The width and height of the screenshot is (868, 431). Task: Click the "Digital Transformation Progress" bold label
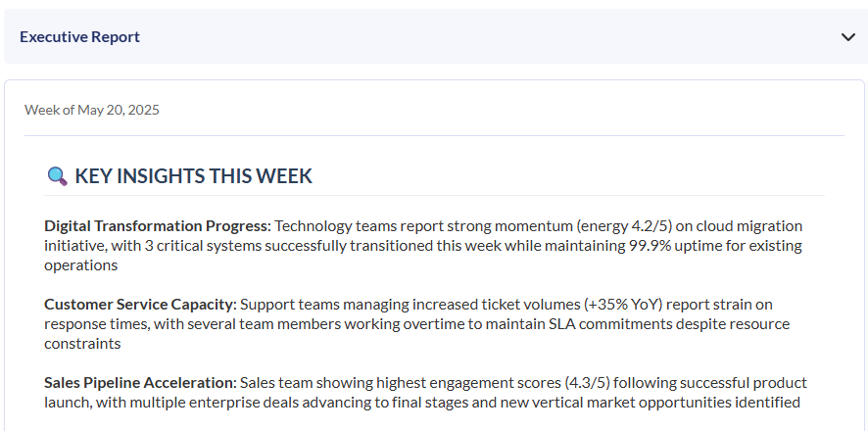[156, 225]
